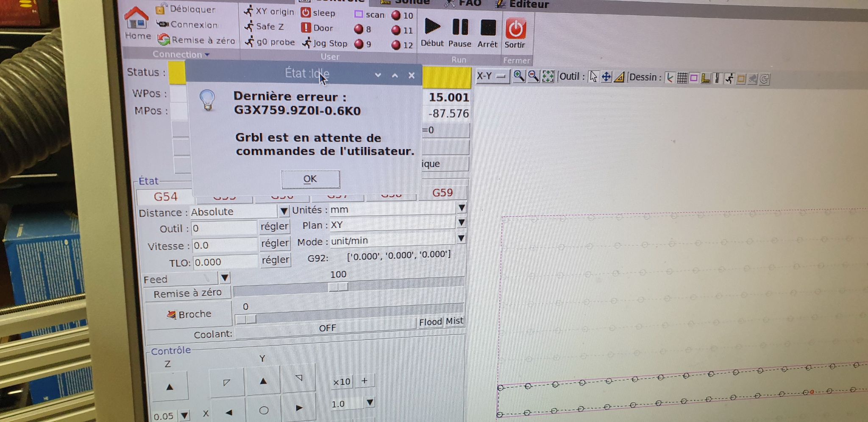
Task: Click user button number 11
Action: pos(402,31)
